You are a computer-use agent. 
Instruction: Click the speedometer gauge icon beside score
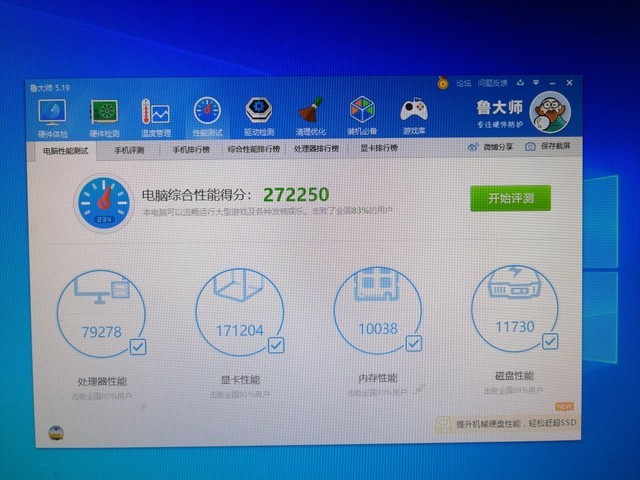[104, 203]
